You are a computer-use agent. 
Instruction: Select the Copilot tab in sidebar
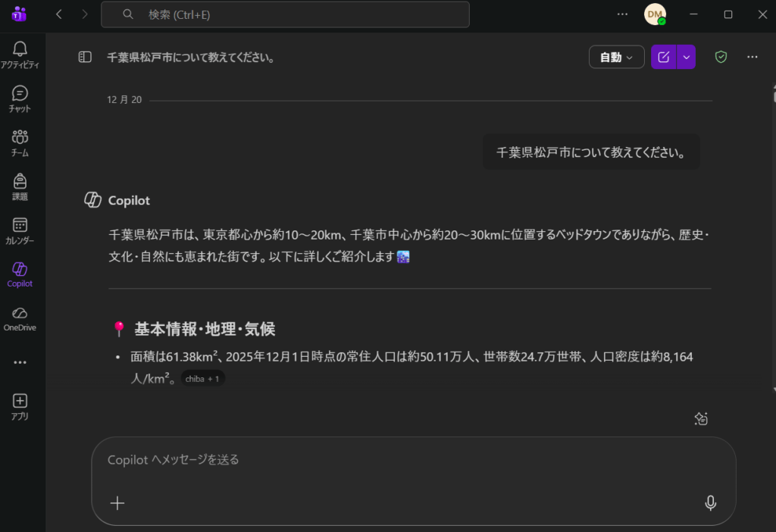[20, 274]
